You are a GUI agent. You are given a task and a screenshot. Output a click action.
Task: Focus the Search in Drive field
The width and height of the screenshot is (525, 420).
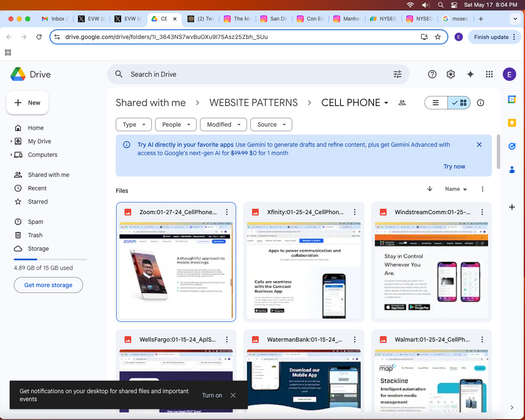[x=258, y=74]
